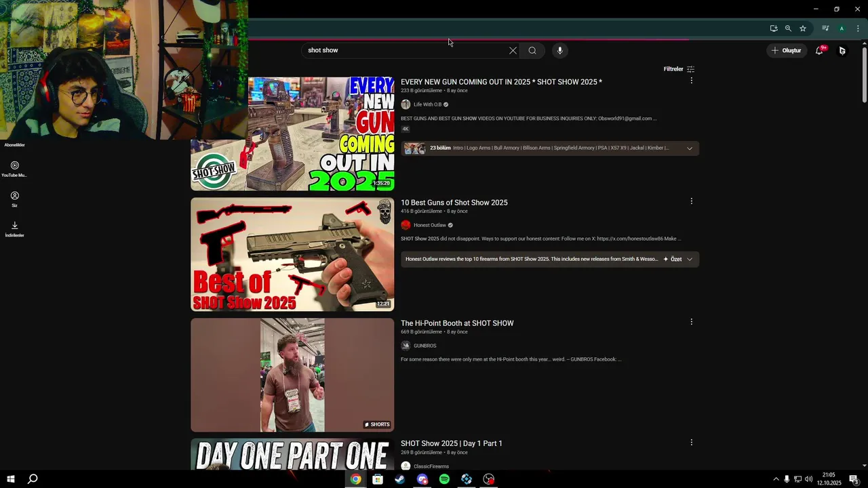Click the Honest Outlaw channel avatar
868x488 pixels.
[406, 225]
